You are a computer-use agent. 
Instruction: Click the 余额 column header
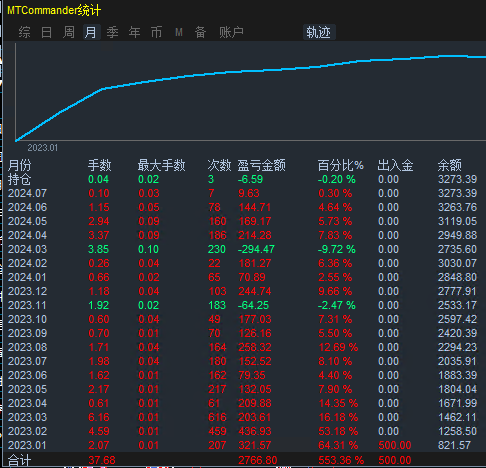(x=450, y=165)
